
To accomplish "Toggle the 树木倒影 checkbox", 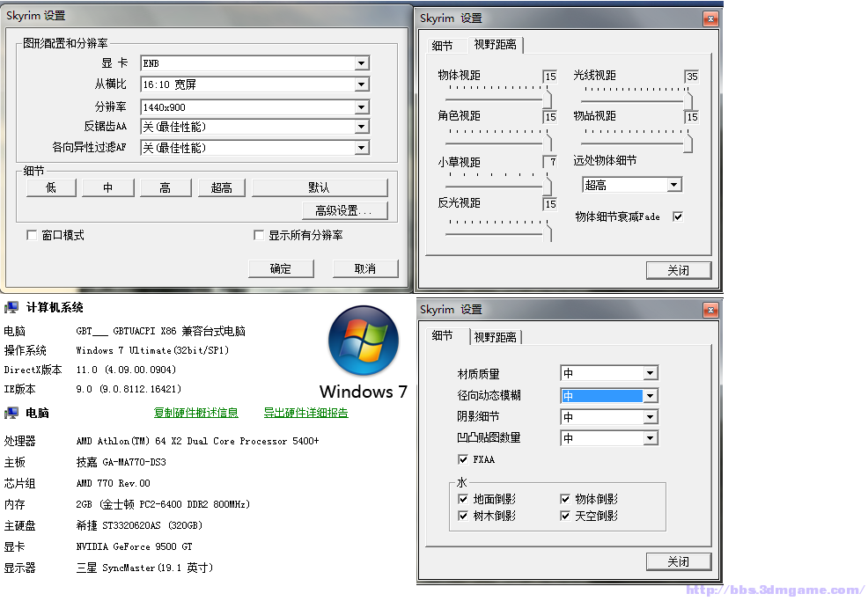I will click(x=463, y=516).
